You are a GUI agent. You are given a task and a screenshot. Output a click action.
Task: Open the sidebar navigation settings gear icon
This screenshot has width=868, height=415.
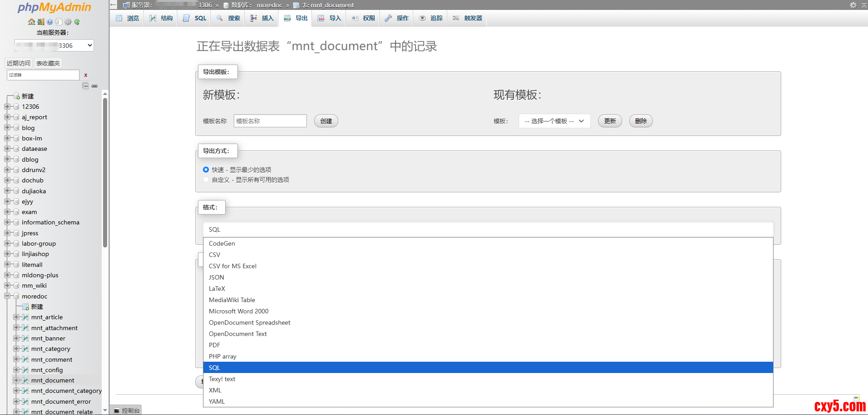(x=68, y=22)
